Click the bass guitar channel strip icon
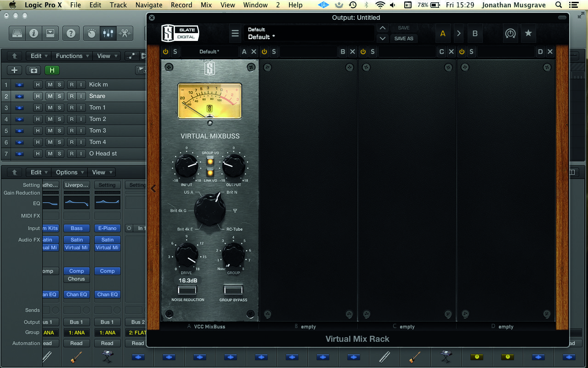 [x=76, y=357]
